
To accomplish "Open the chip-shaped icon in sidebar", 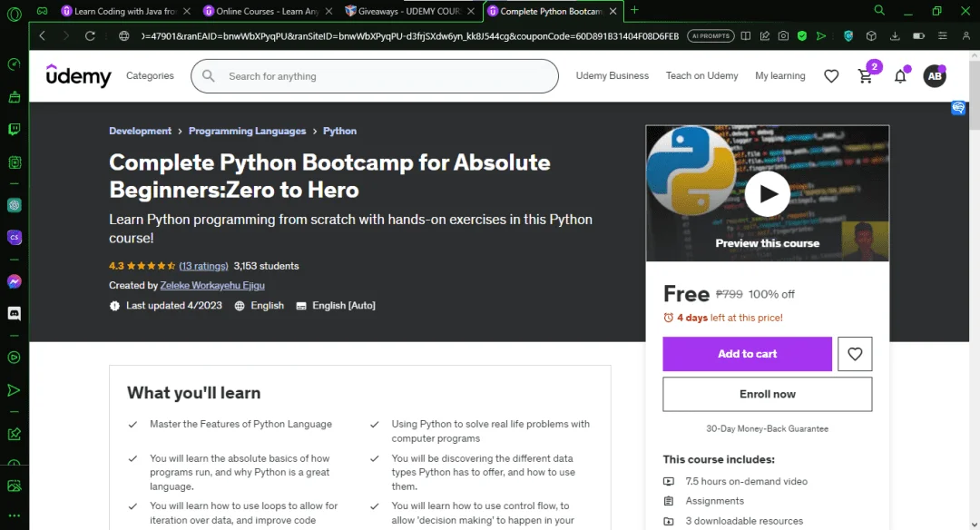I will click(x=14, y=162).
